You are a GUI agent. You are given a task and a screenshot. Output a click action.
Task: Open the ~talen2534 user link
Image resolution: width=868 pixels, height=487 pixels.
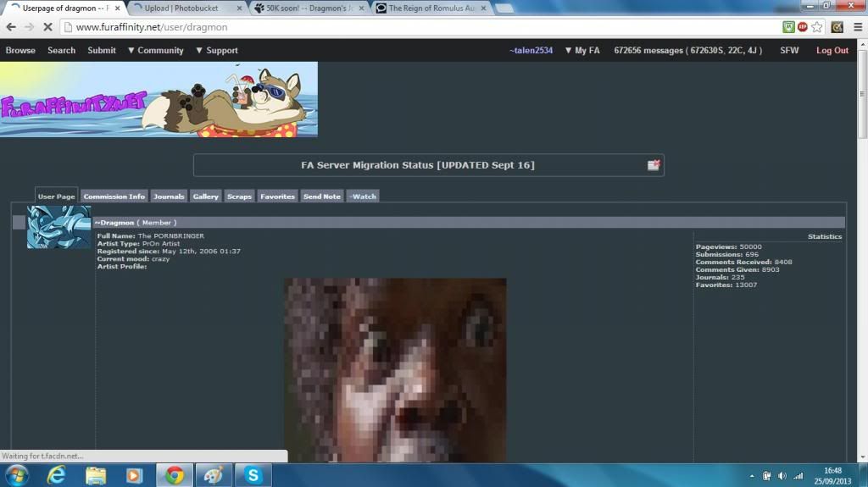click(x=531, y=51)
